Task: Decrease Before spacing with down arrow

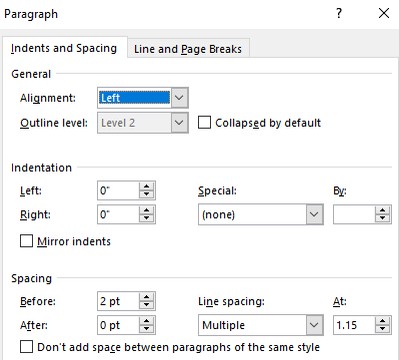Action: [147, 305]
